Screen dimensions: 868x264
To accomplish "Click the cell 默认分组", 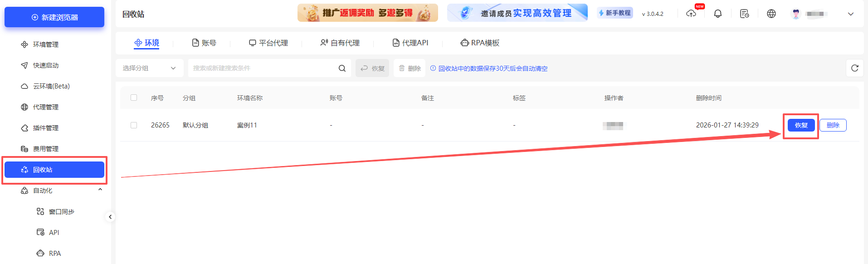I will (x=195, y=125).
